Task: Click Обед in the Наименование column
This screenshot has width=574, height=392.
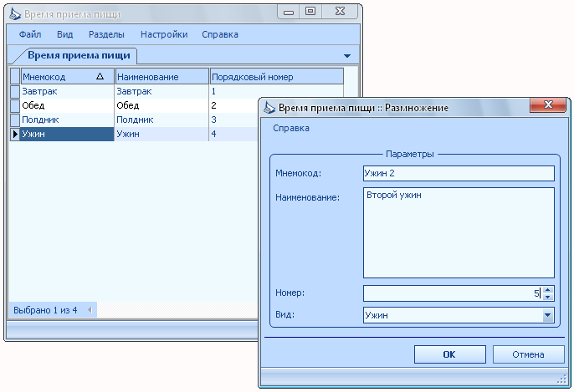Action: 161,105
